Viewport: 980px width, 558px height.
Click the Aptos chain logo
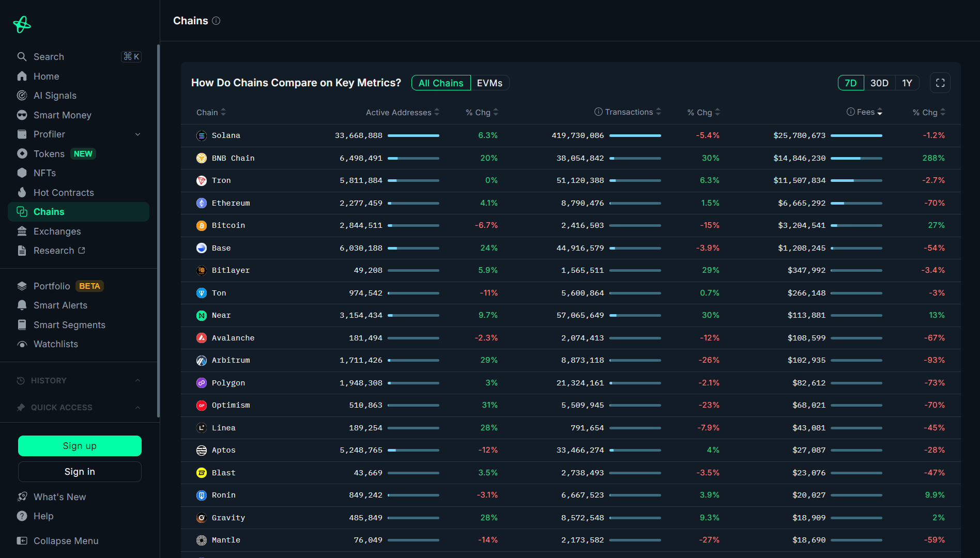pos(202,450)
